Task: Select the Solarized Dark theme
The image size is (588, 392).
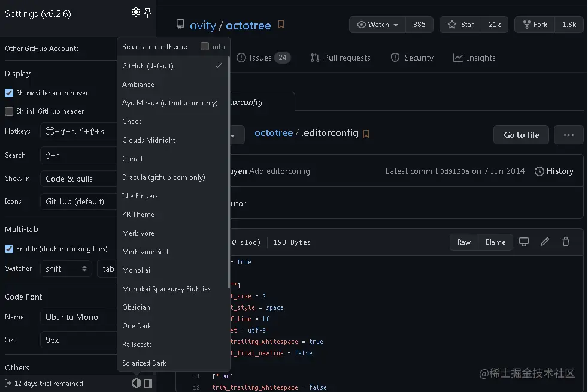Action: pyautogui.click(x=172, y=363)
